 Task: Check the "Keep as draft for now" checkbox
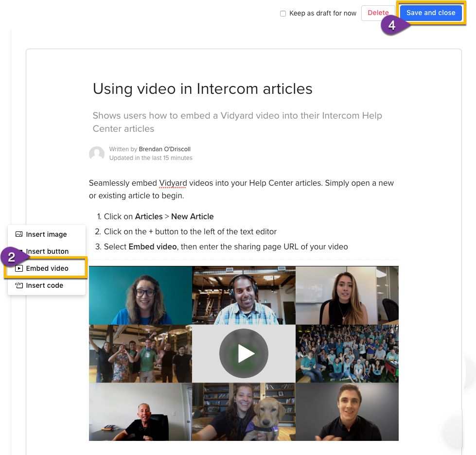[283, 13]
